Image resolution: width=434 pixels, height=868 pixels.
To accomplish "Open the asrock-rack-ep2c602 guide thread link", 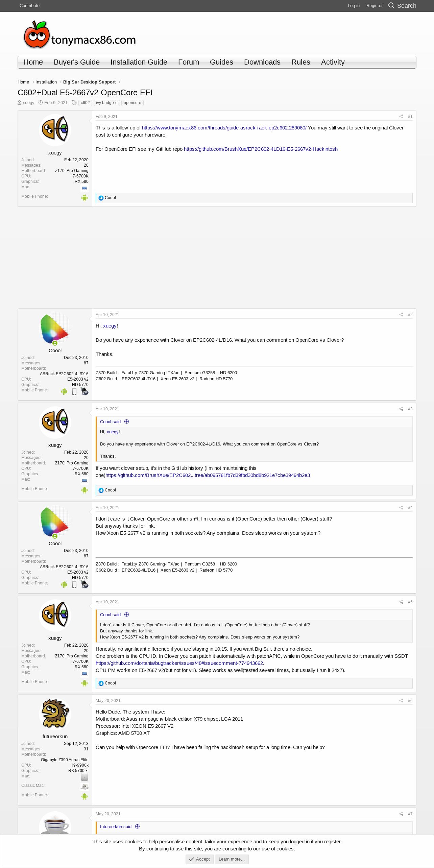I will 224,128.
